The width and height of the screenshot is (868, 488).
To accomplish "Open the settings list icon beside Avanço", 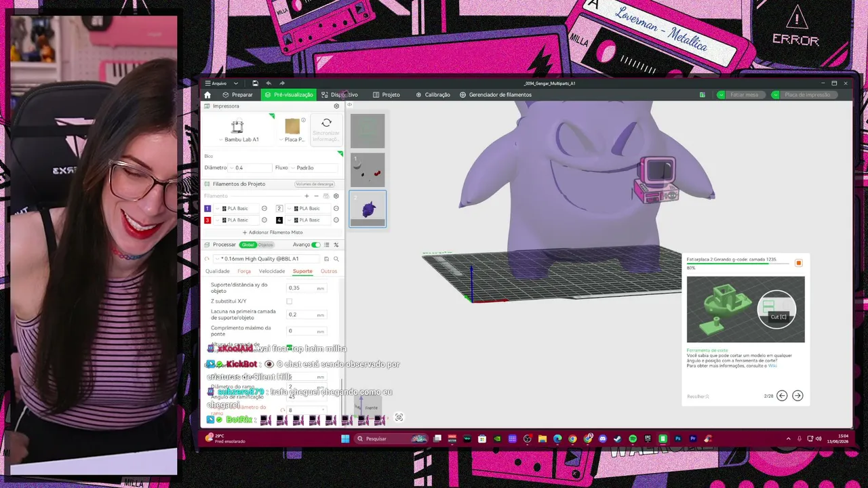I will 326,245.
